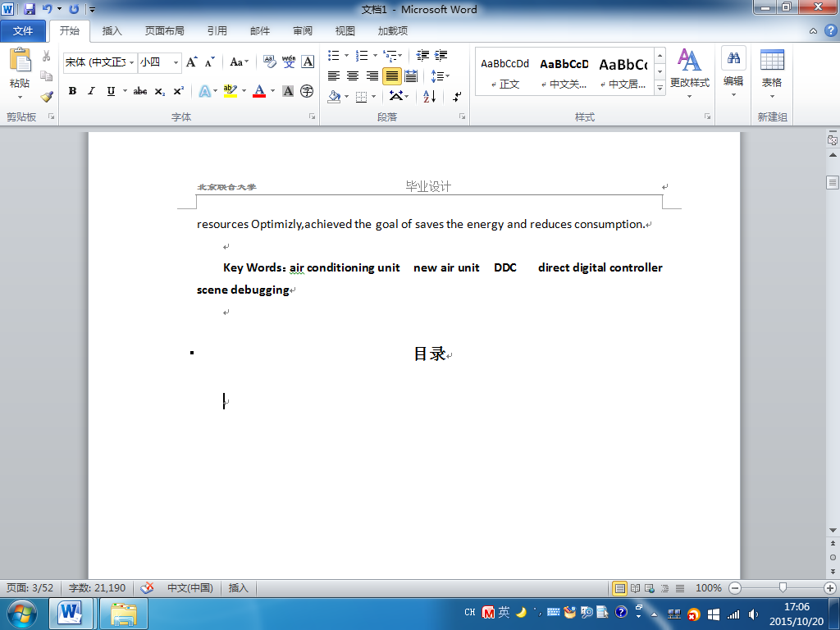Expand the font name dropdown

coord(132,62)
